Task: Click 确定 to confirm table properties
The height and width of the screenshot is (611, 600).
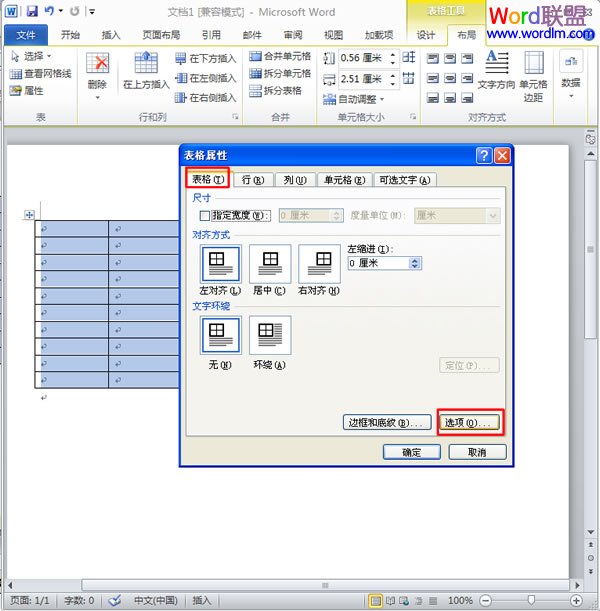Action: click(x=412, y=452)
